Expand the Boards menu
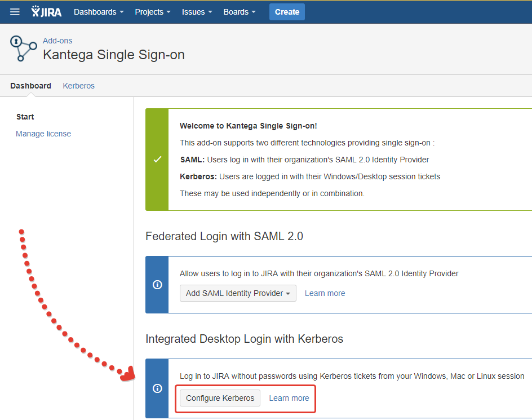Image resolution: width=532 pixels, height=420 pixels. 239,12
